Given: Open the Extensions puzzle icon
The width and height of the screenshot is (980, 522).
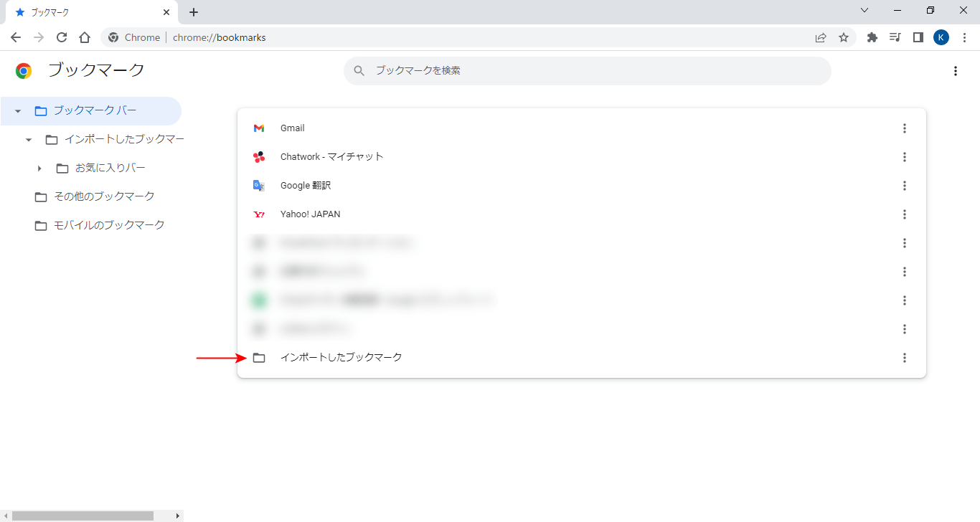Looking at the screenshot, I should 872,37.
